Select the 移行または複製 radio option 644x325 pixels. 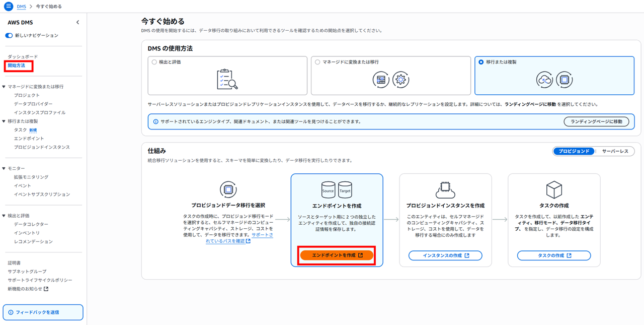tap(481, 62)
